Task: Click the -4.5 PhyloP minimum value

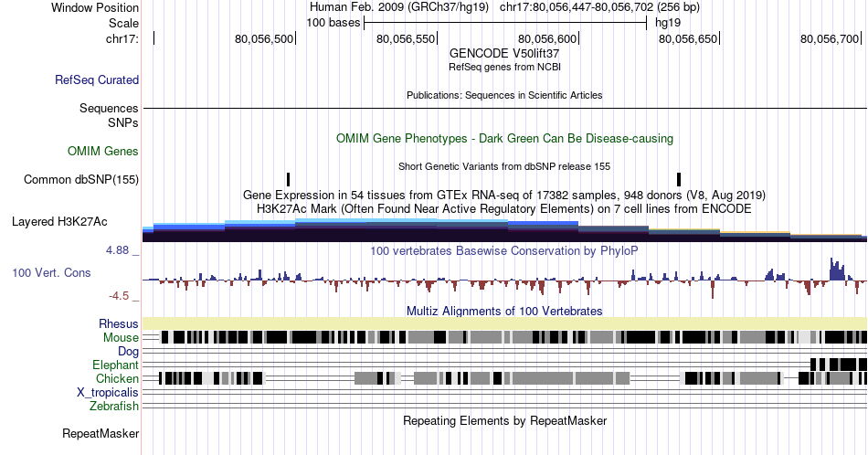Action: pos(119,296)
